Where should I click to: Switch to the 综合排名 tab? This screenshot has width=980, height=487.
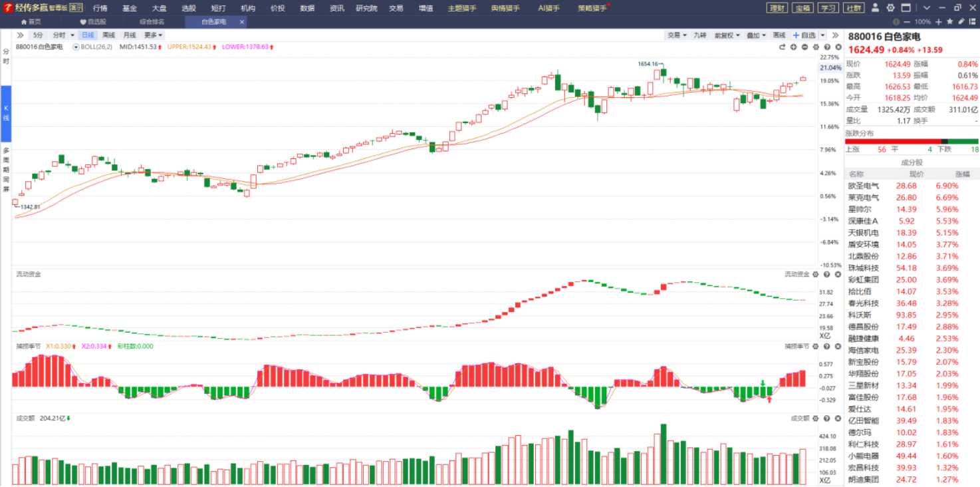click(x=152, y=22)
